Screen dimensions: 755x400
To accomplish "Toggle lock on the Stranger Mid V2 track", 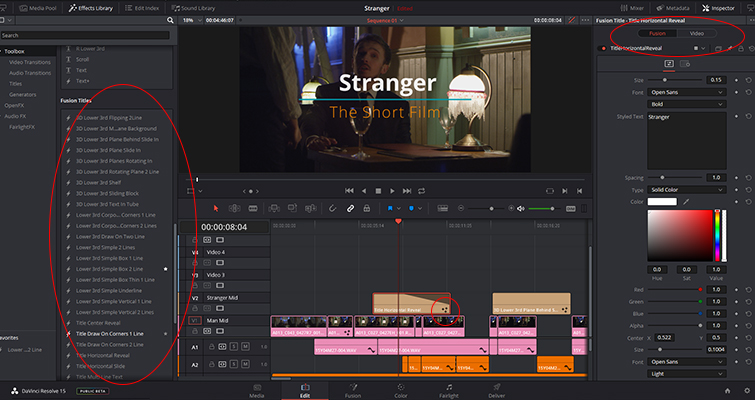I will [x=195, y=309].
